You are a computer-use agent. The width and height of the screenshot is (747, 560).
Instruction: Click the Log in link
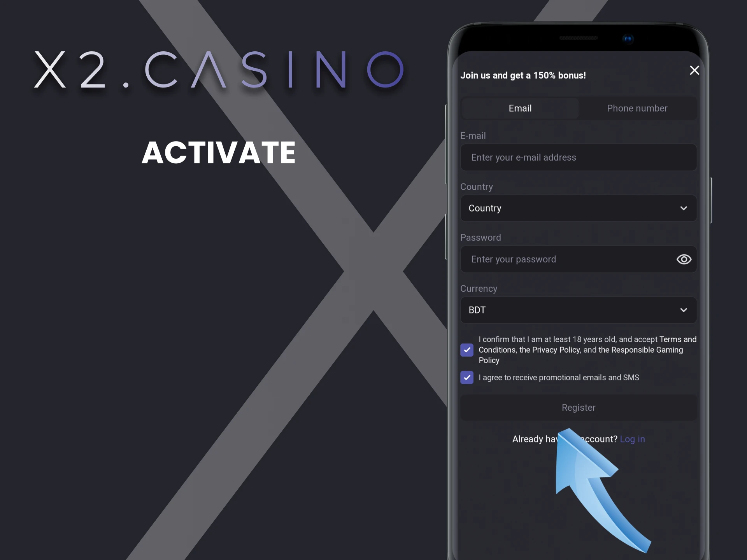tap(632, 439)
